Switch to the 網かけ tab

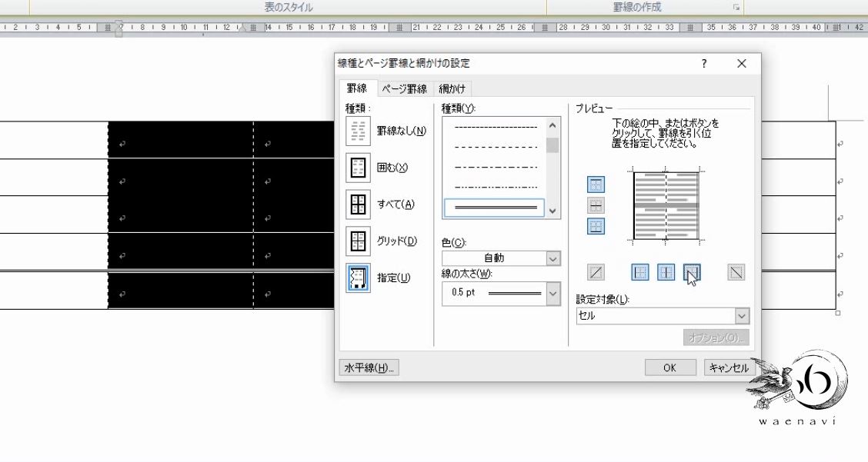pos(452,89)
